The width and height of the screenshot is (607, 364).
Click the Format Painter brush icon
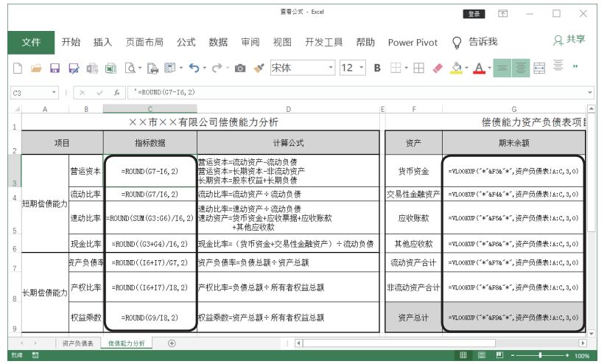259,68
